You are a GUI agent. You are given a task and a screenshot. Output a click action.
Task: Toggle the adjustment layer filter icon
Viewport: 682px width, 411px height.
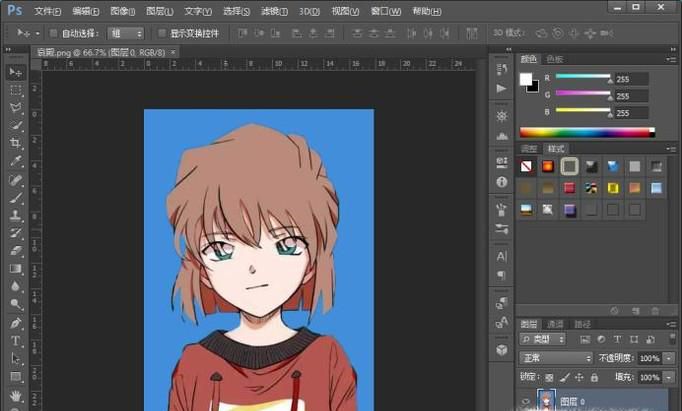pos(601,340)
